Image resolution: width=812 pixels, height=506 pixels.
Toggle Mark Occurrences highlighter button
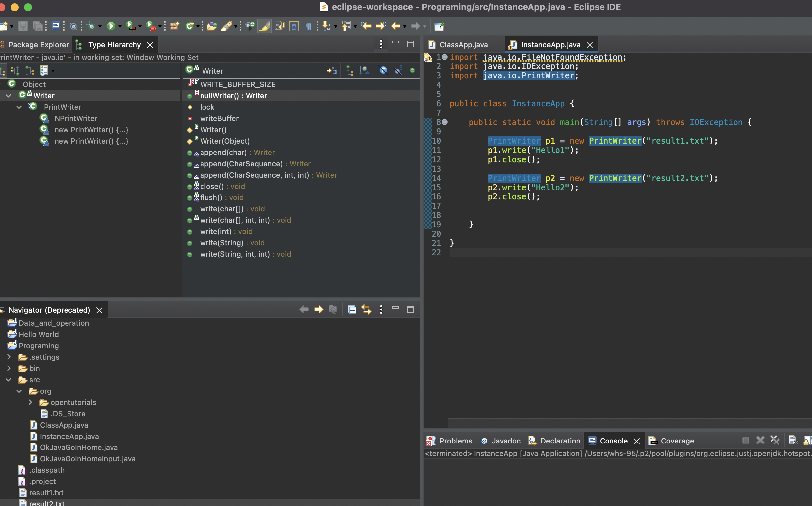264,26
